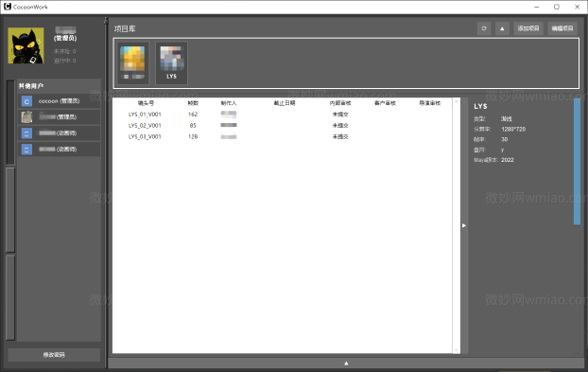
Task: Click the 导演审核 column header
Action: [x=430, y=103]
